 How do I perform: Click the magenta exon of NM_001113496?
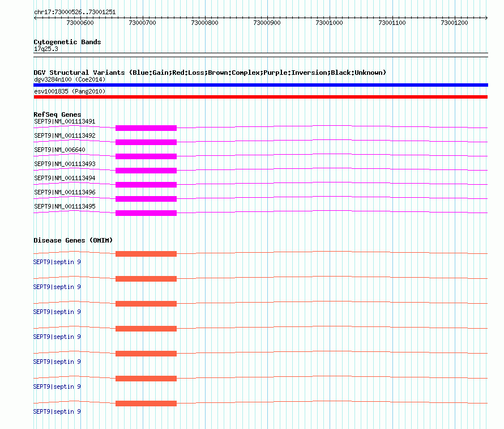point(146,199)
